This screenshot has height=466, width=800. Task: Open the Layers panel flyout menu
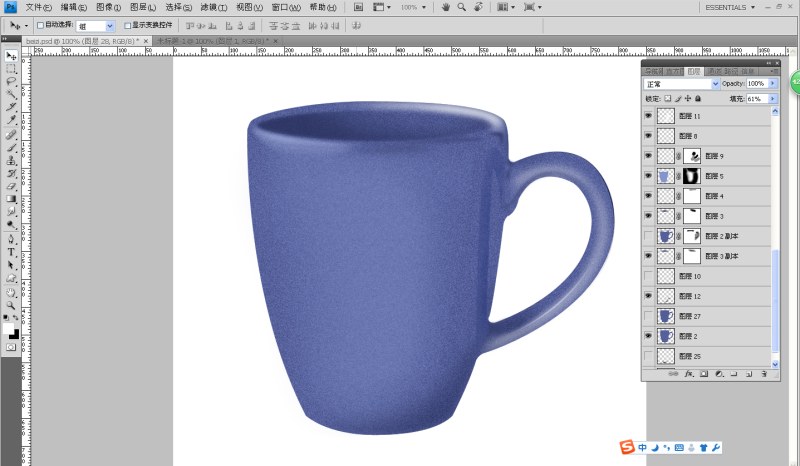(774, 71)
